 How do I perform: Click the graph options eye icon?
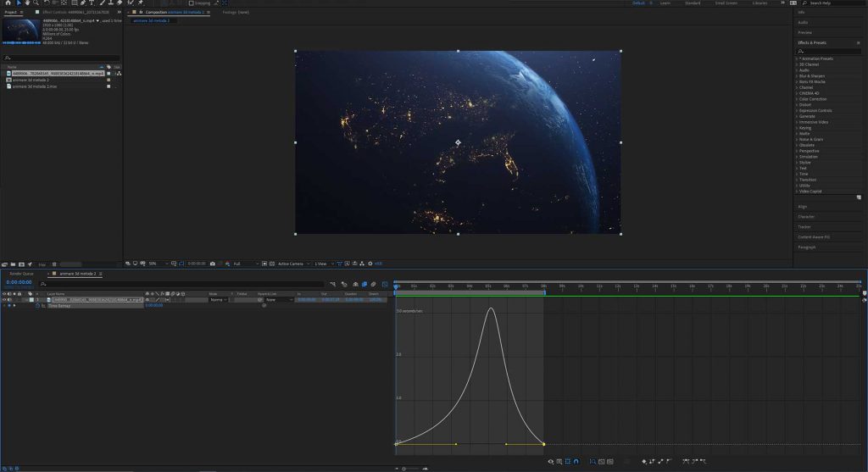551,462
